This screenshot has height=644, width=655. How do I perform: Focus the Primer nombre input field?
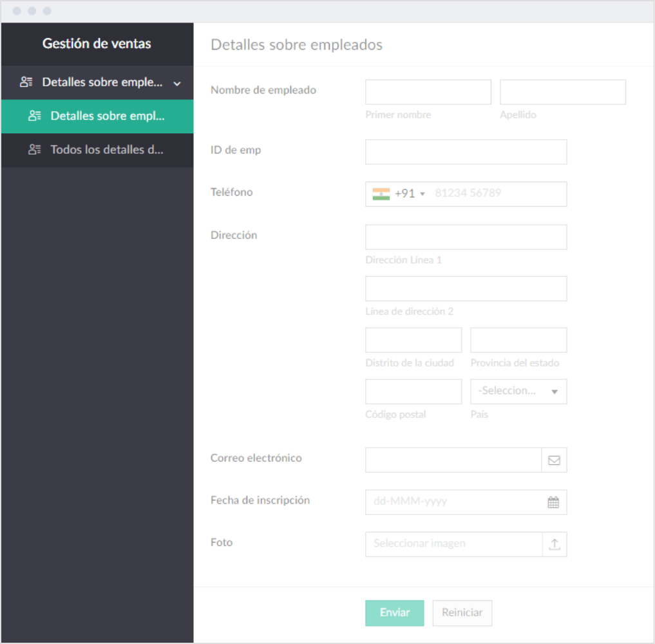[x=428, y=92]
